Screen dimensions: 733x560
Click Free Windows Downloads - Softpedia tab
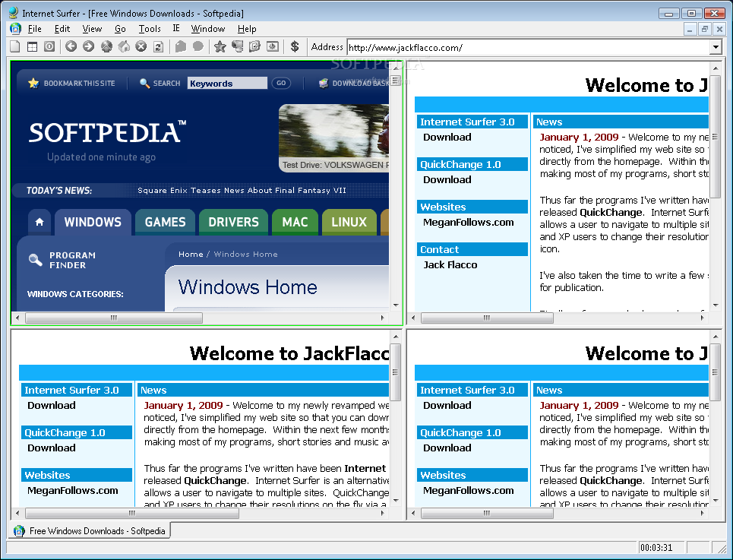[90, 530]
